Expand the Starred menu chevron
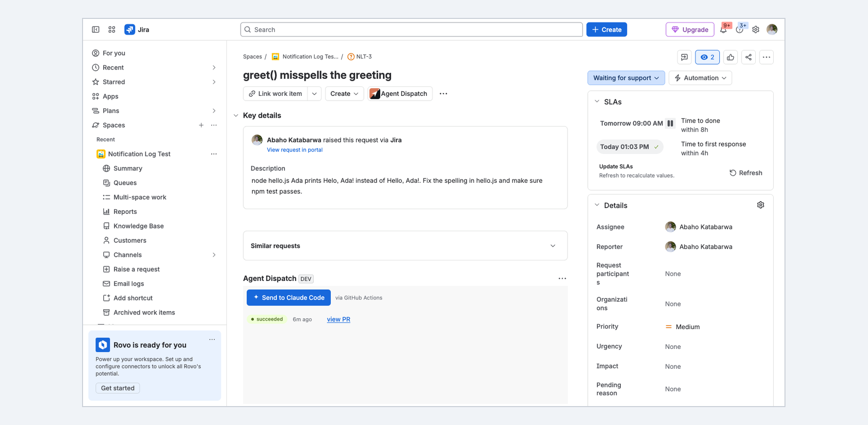The width and height of the screenshot is (868, 425). pos(214,82)
